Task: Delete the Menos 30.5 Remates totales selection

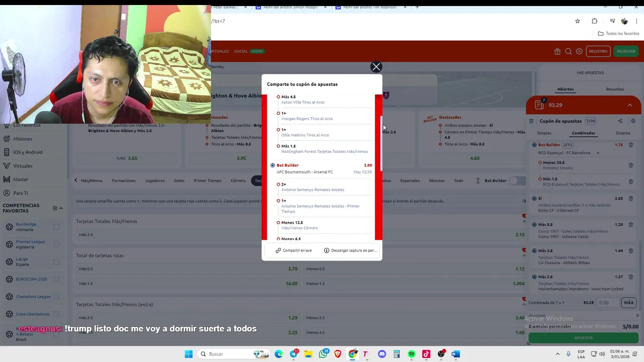Action: pyautogui.click(x=630, y=165)
